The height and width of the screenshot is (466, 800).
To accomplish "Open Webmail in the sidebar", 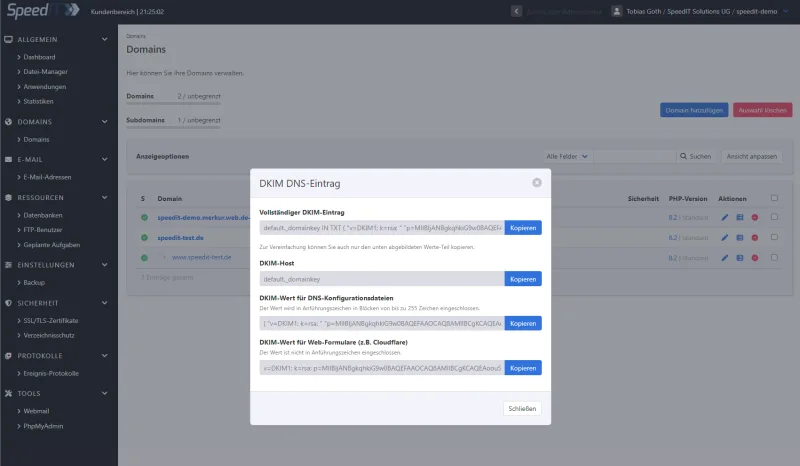I will [36, 411].
